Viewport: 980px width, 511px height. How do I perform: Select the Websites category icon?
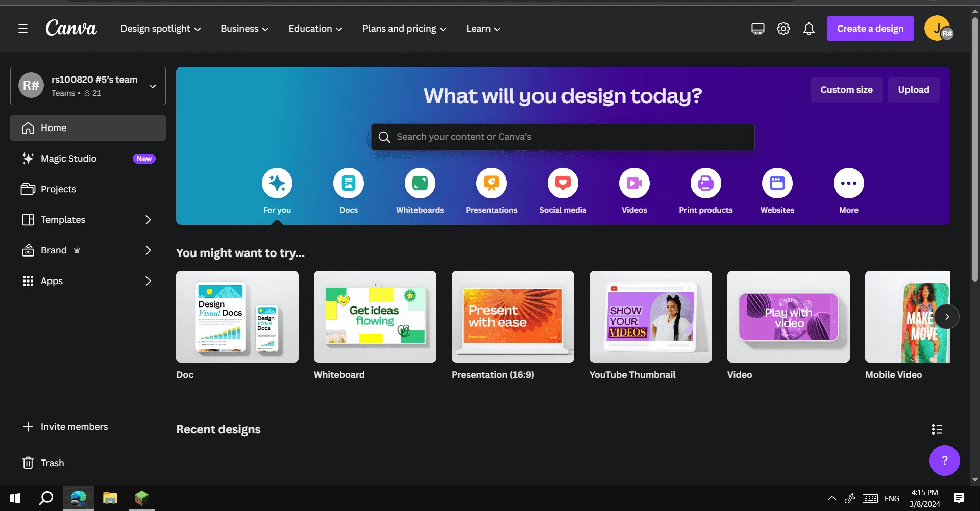(x=777, y=183)
